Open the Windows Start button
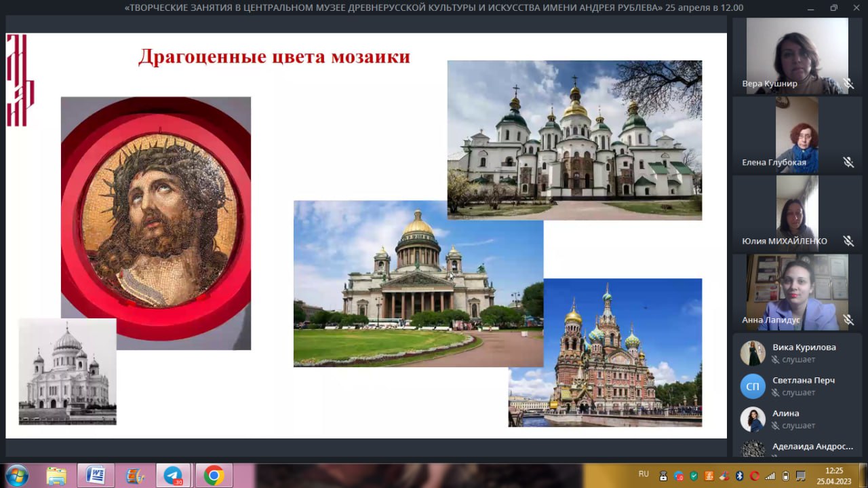The image size is (868, 488). [16, 475]
